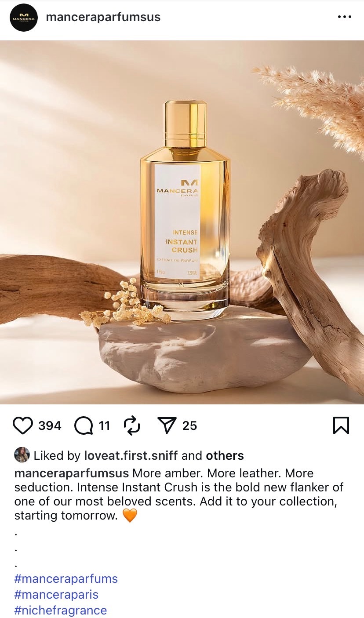Image resolution: width=364 pixels, height=618 pixels.
Task: View the liker's small avatar thumbnail
Action: click(x=22, y=455)
